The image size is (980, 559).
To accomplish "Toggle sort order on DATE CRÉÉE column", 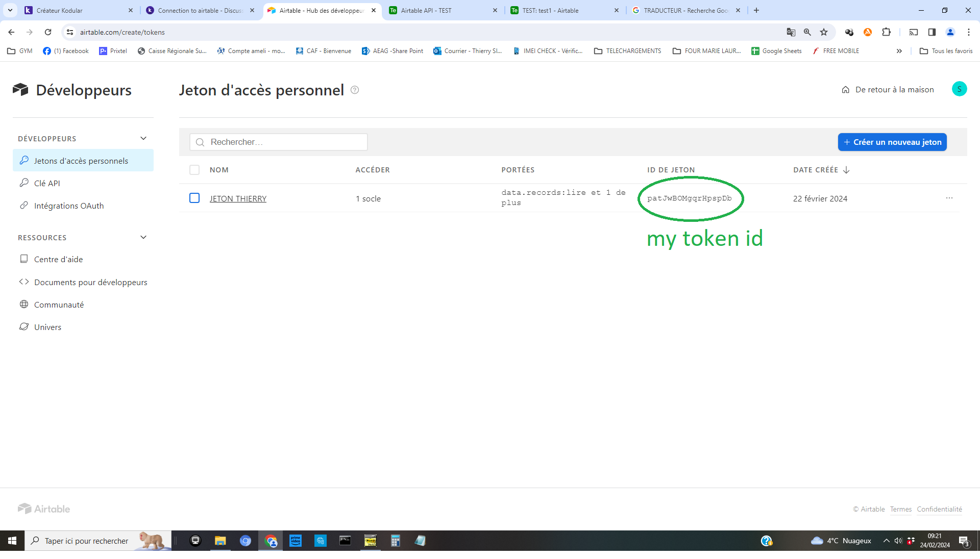I will click(x=846, y=170).
